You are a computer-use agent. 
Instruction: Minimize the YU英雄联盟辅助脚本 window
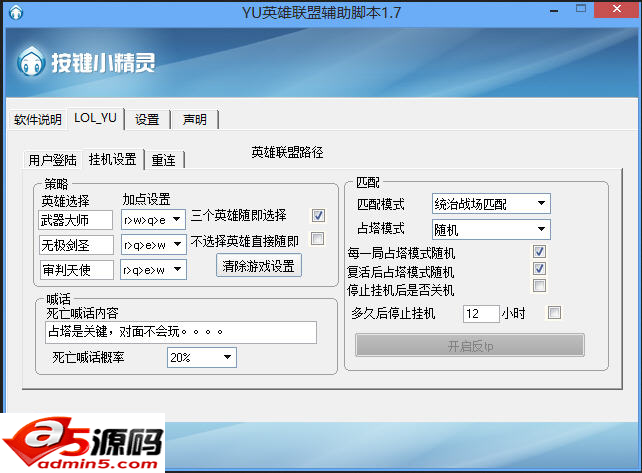554,10
